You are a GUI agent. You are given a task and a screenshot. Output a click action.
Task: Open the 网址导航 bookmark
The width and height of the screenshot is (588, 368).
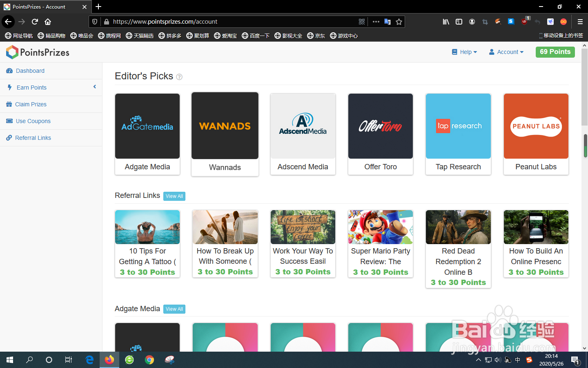pos(19,36)
